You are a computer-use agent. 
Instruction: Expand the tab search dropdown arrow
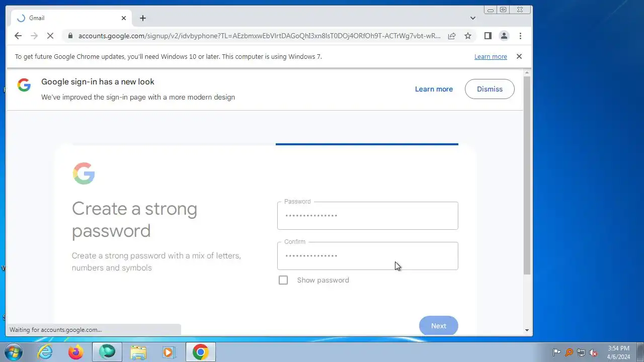pos(473,18)
